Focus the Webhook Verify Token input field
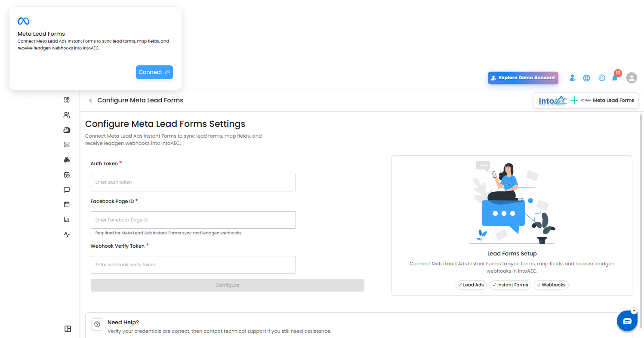Screen dimensions: 644x338 (193, 264)
